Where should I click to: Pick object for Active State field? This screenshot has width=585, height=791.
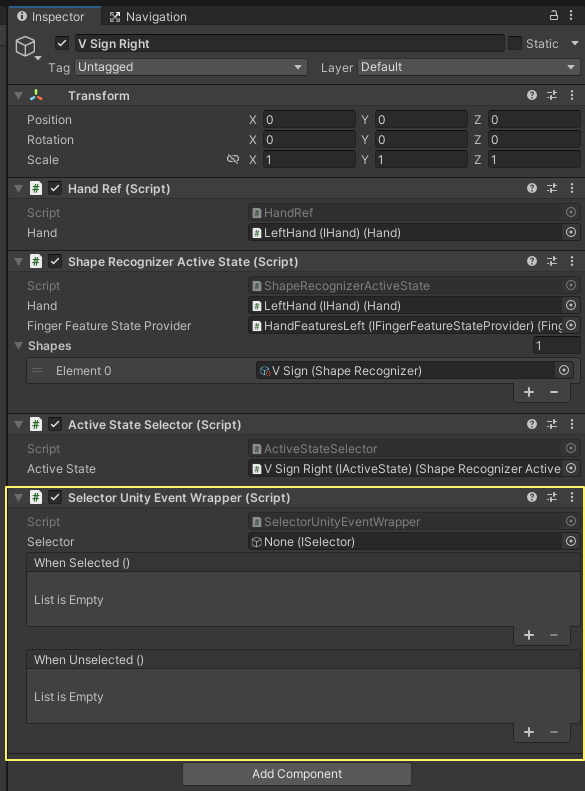coord(571,468)
